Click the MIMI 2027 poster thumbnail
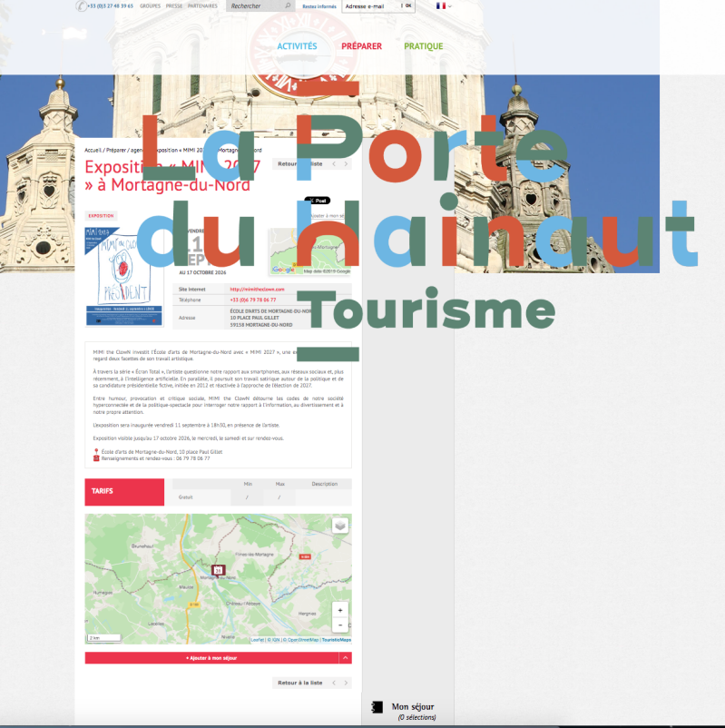Image resolution: width=725 pixels, height=728 pixels. click(x=124, y=277)
